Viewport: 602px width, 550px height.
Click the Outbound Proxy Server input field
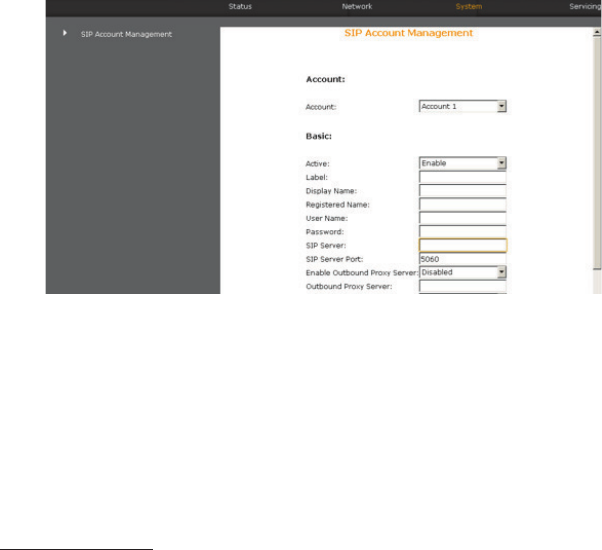(463, 286)
